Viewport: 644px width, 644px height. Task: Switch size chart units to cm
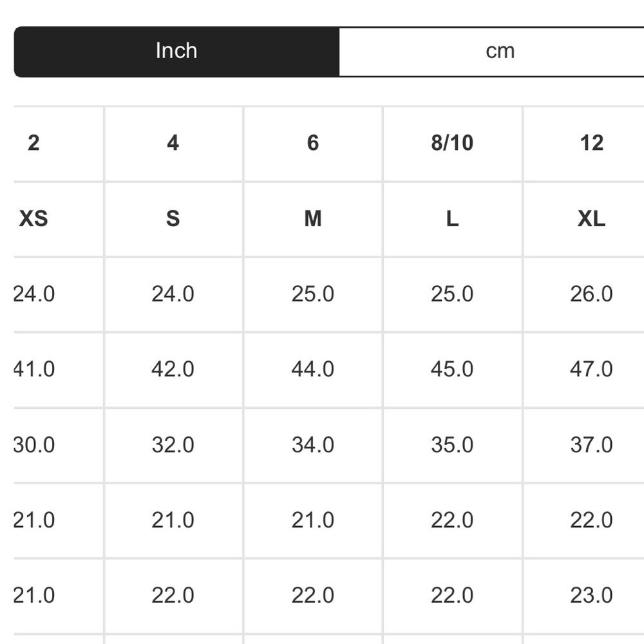[x=500, y=52]
